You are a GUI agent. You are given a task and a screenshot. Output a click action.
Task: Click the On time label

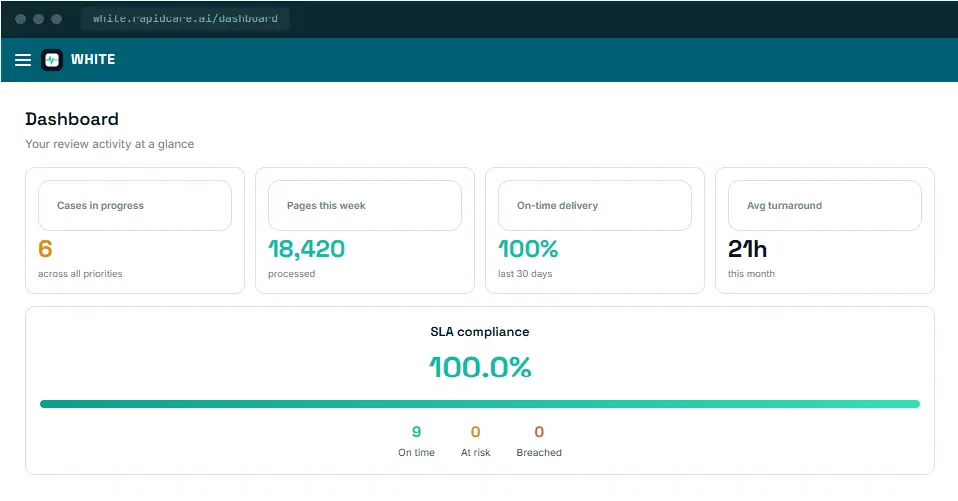[x=417, y=453]
